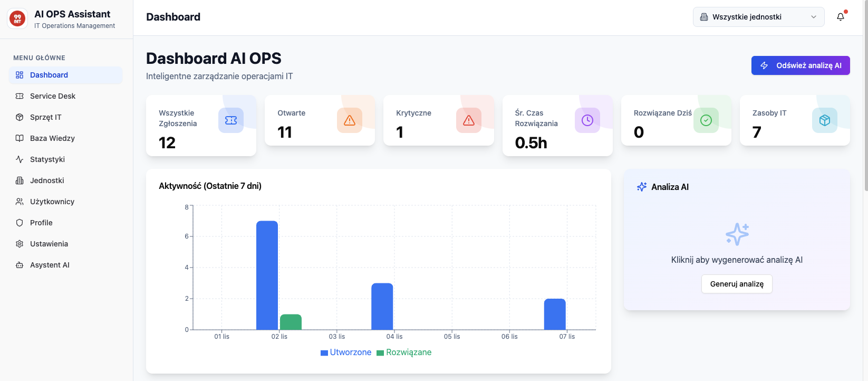Click the AI OPS Assistant logo

point(17,19)
